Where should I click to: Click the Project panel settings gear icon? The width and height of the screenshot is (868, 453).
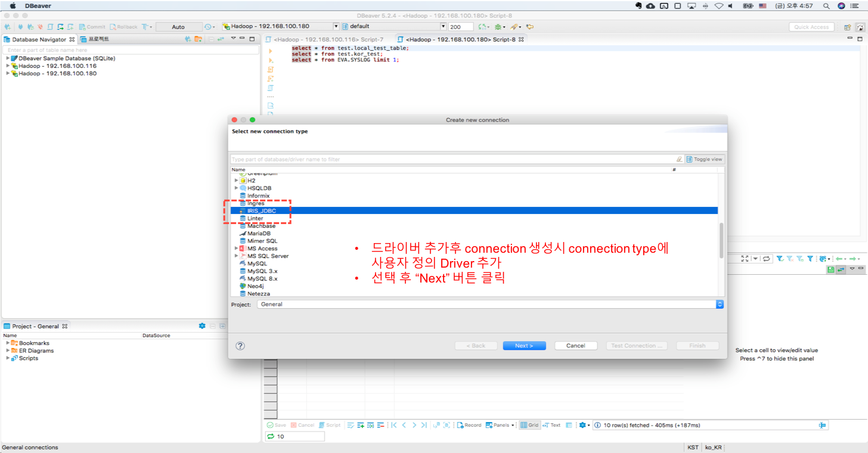202,326
